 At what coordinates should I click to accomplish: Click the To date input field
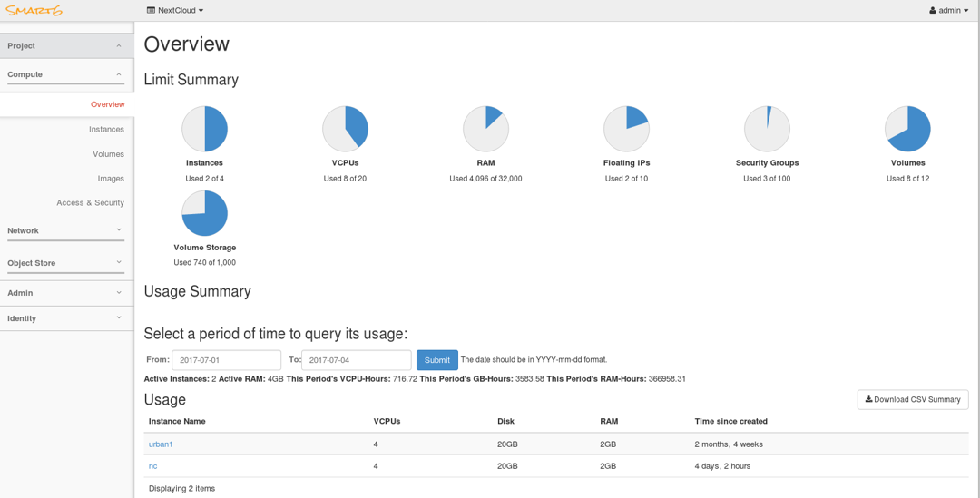(x=356, y=360)
